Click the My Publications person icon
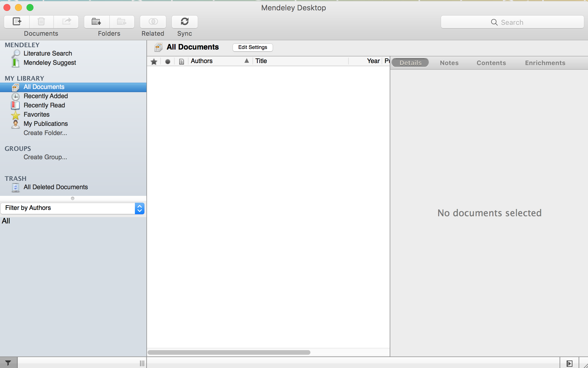588x368 pixels. (x=16, y=124)
